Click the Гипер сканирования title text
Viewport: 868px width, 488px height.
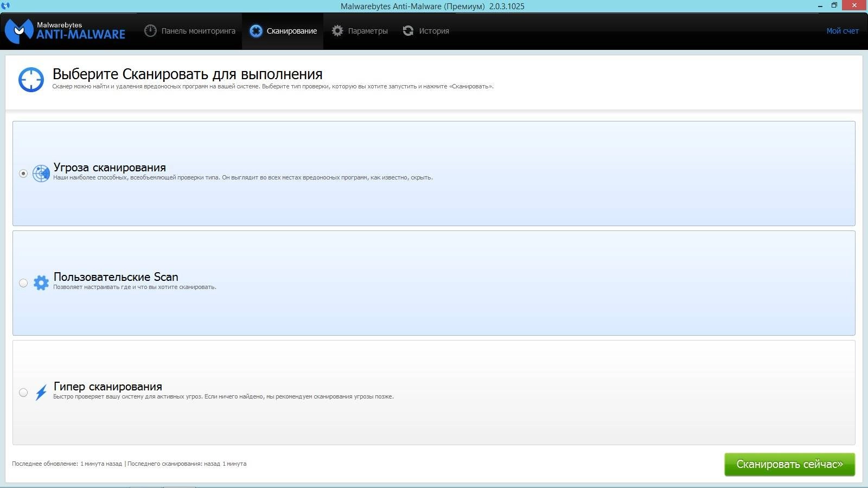[107, 387]
